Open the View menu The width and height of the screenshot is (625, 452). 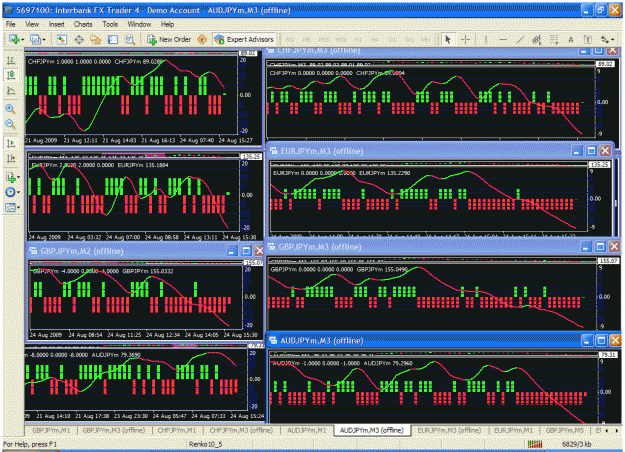[x=32, y=25]
